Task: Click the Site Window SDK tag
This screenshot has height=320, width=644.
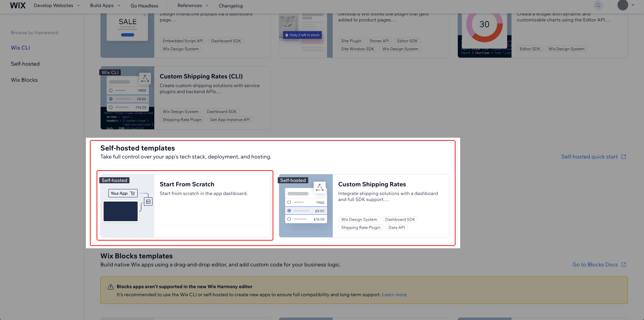Action: click(x=358, y=49)
